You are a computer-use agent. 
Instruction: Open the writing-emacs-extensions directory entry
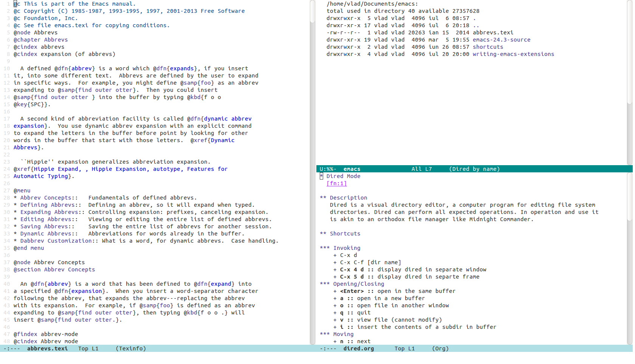(513, 54)
